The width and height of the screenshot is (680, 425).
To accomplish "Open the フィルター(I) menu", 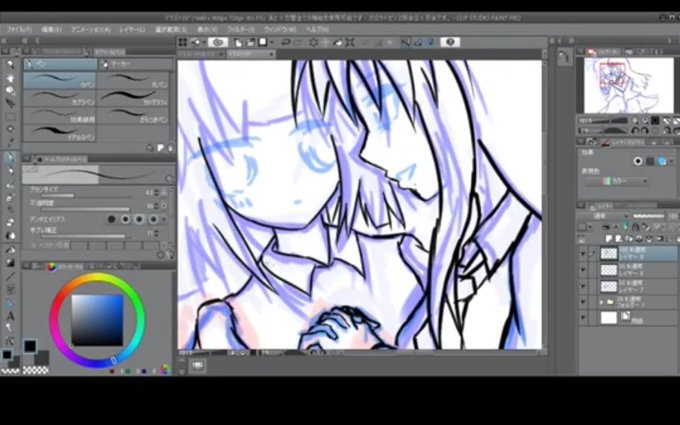I will [x=241, y=29].
